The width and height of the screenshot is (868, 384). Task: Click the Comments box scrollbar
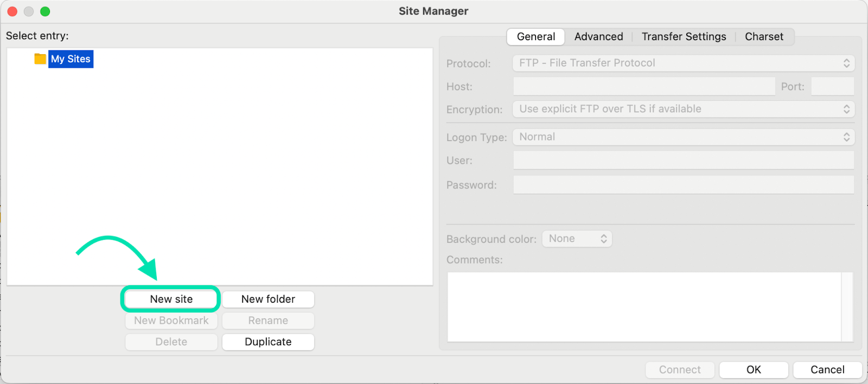point(847,307)
